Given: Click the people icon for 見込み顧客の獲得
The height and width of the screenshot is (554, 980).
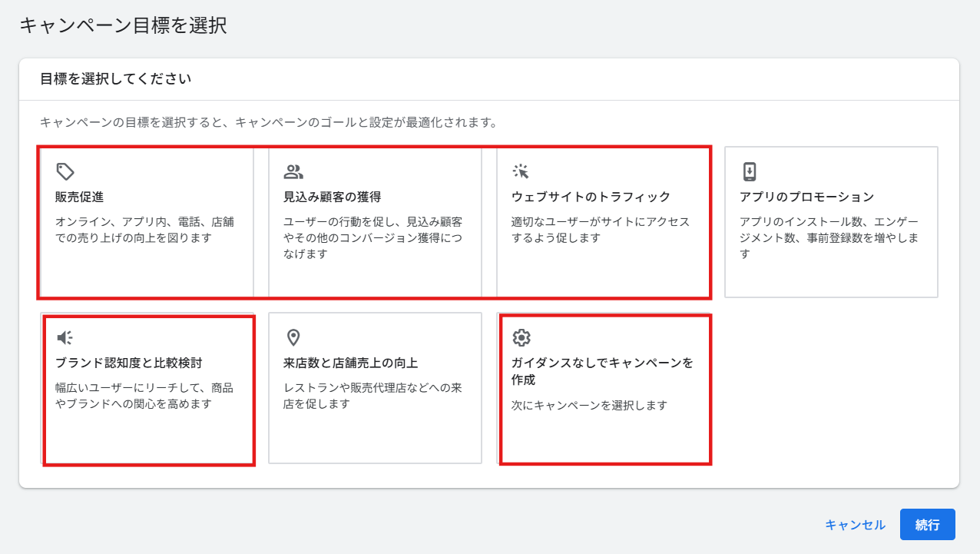Looking at the screenshot, I should [x=293, y=171].
